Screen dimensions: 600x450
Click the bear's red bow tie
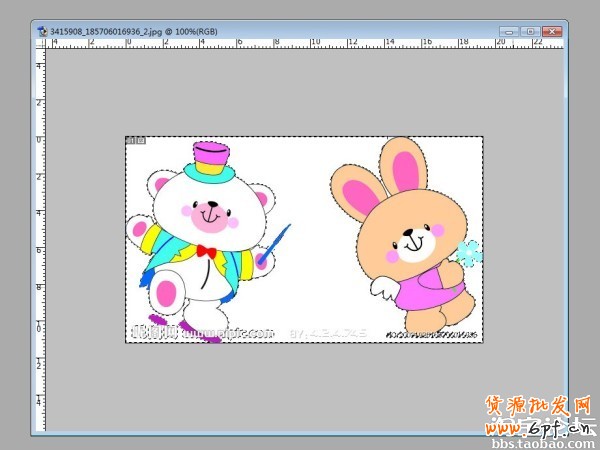click(x=206, y=250)
